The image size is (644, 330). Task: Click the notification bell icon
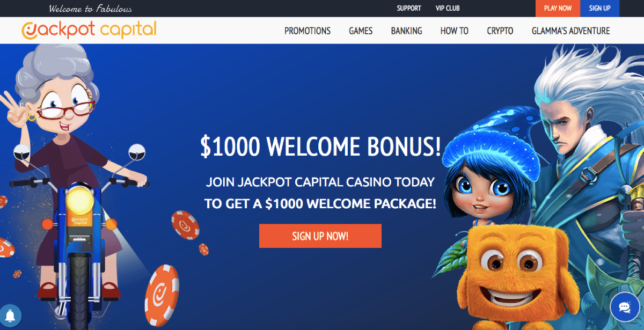(9, 315)
